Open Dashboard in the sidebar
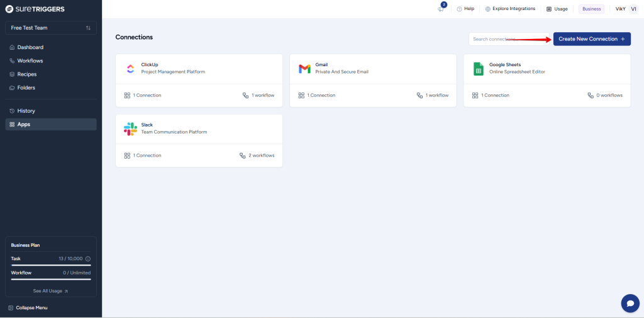644x318 pixels. pos(30,47)
